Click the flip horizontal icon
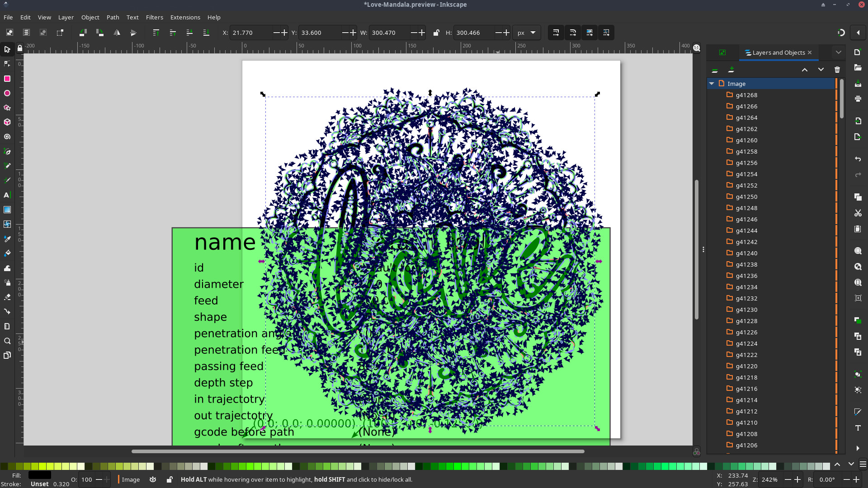Screen dimensions: 868x488 [117, 33]
